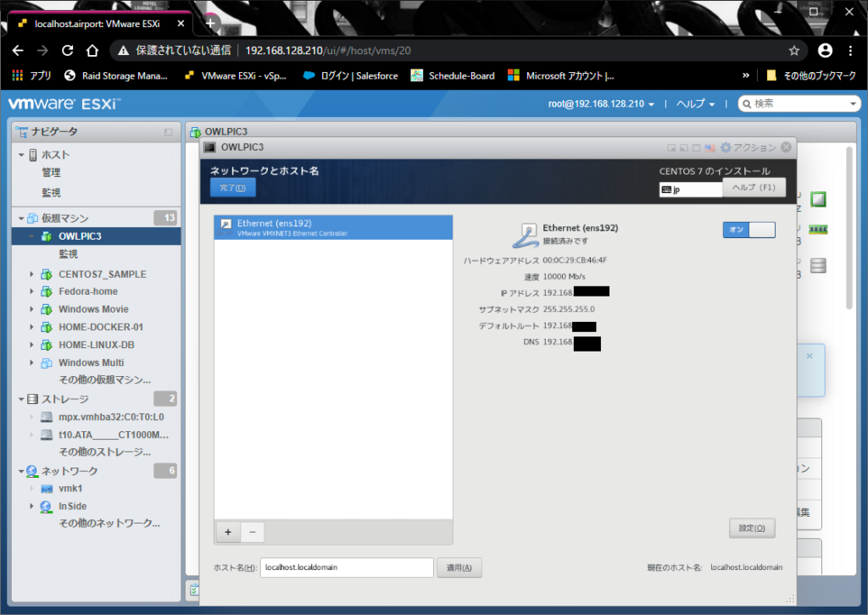Remove the network device with the minus button
Image resolution: width=868 pixels, height=615 pixels.
pyautogui.click(x=253, y=532)
